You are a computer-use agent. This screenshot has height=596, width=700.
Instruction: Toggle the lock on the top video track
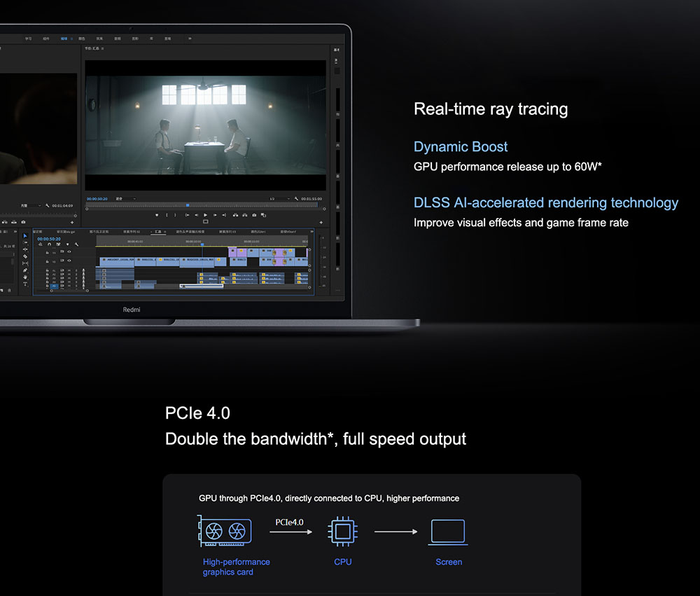point(48,252)
